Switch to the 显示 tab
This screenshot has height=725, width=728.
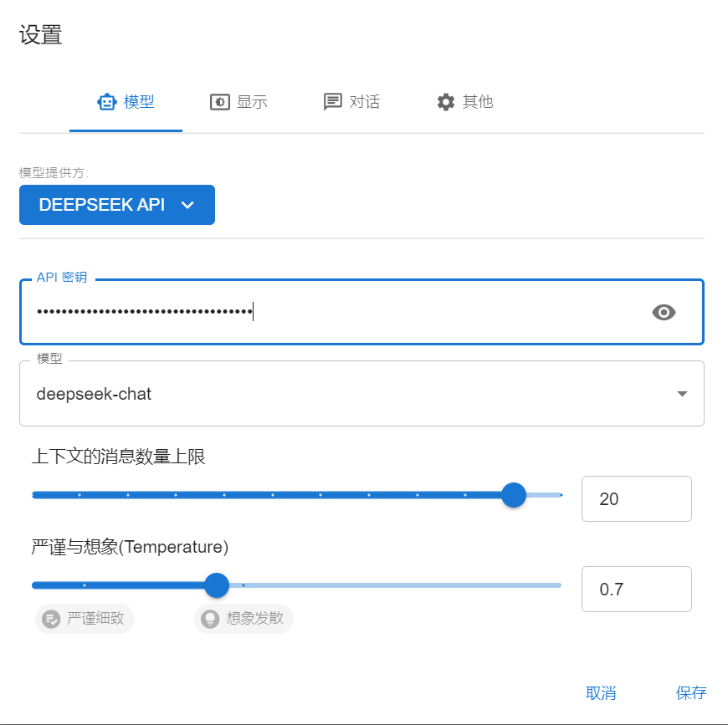click(x=239, y=102)
